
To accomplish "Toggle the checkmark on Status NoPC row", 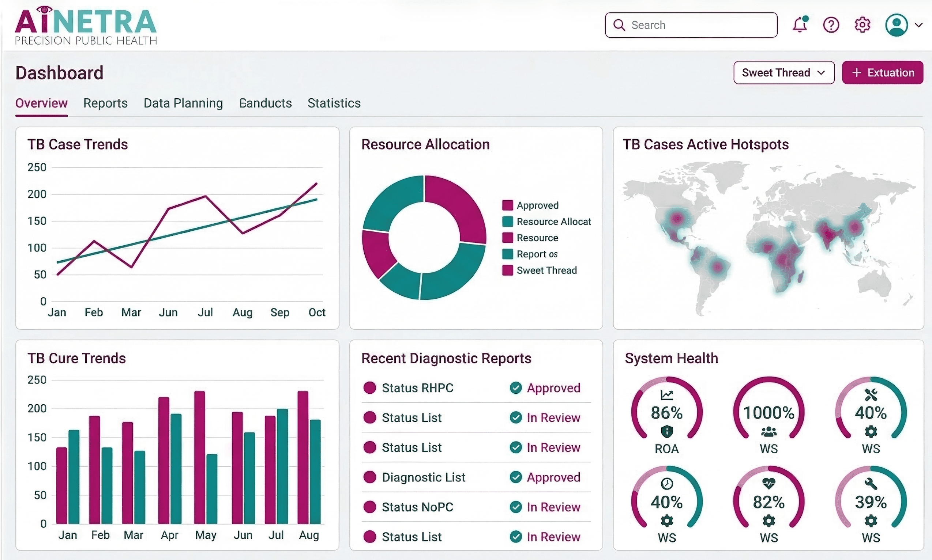I will click(515, 507).
